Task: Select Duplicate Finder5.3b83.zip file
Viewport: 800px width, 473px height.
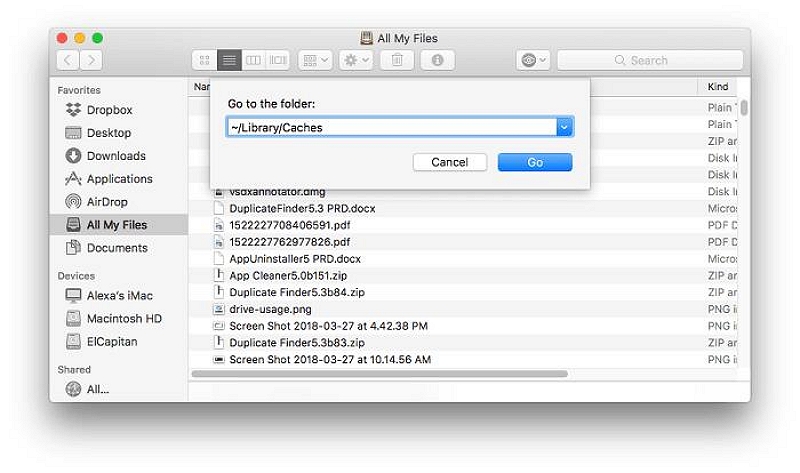Action: click(x=297, y=343)
